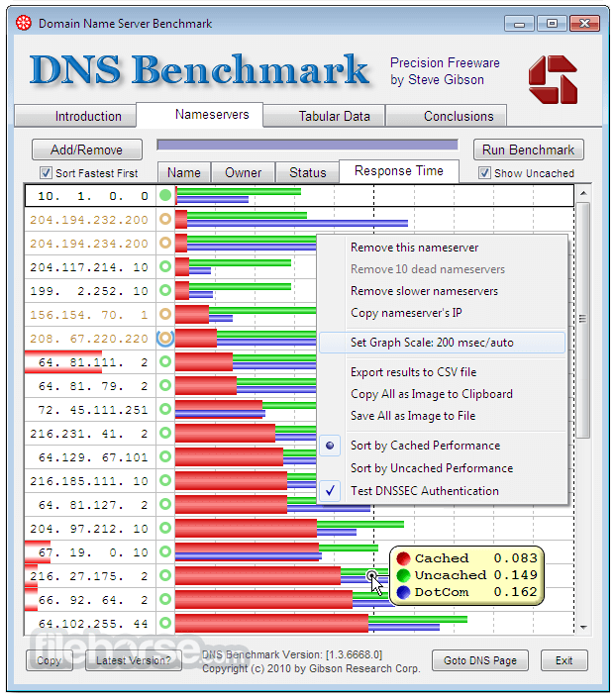Toggle Sort Fastest First checkbox

coord(46,173)
